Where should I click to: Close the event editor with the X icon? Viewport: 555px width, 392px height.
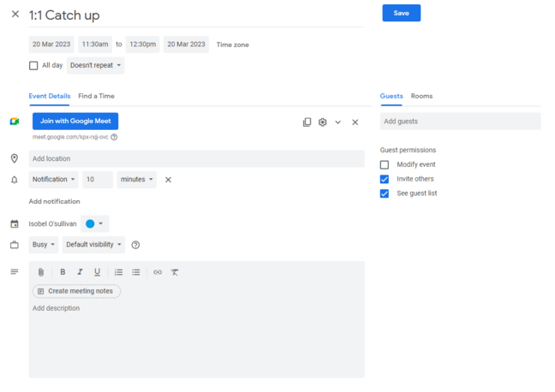pyautogui.click(x=15, y=15)
